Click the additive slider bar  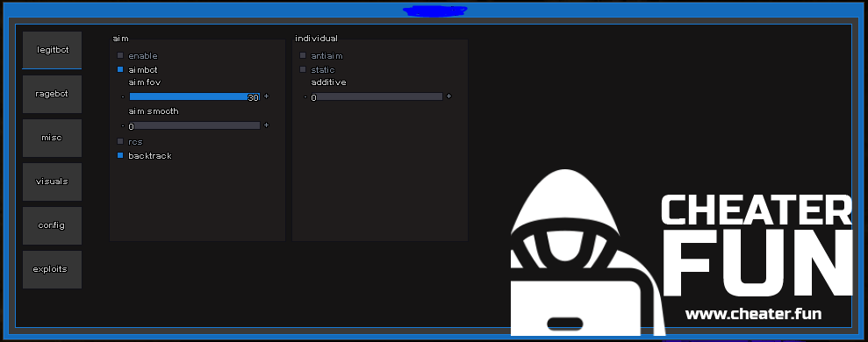pos(377,96)
